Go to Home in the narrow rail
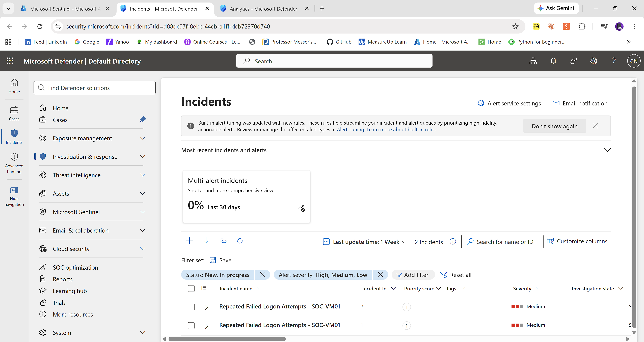The width and height of the screenshot is (644, 342). click(14, 86)
